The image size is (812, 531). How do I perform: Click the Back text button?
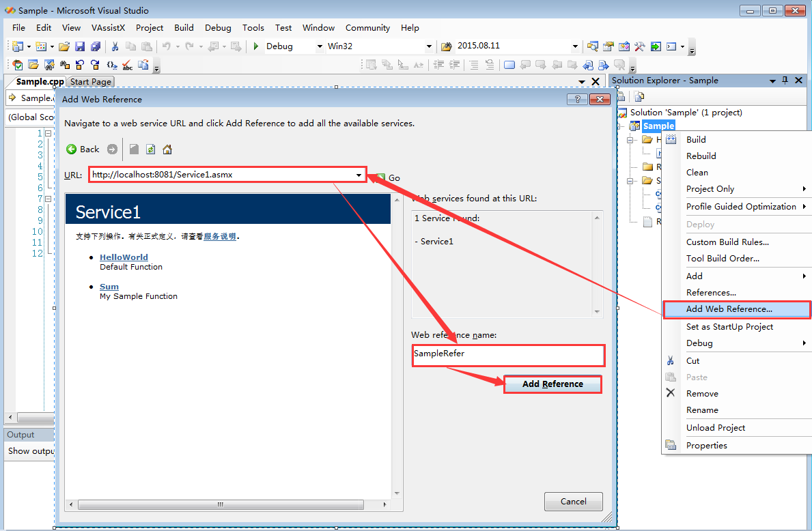click(89, 149)
